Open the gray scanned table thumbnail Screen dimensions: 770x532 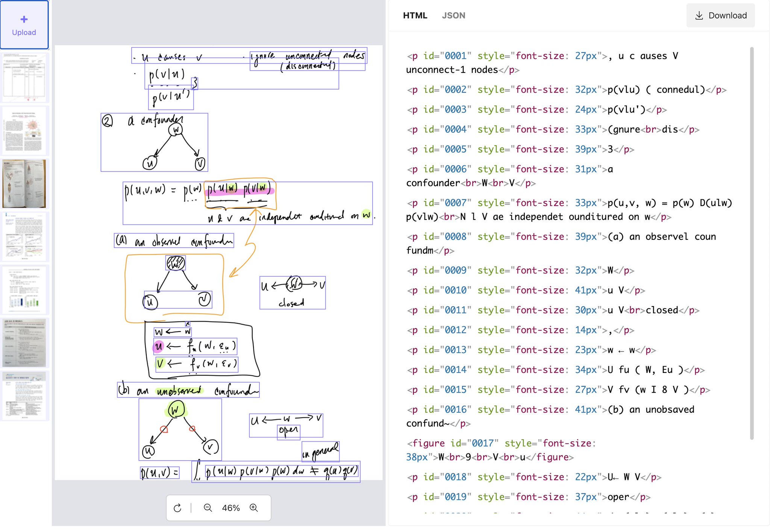coord(24,343)
